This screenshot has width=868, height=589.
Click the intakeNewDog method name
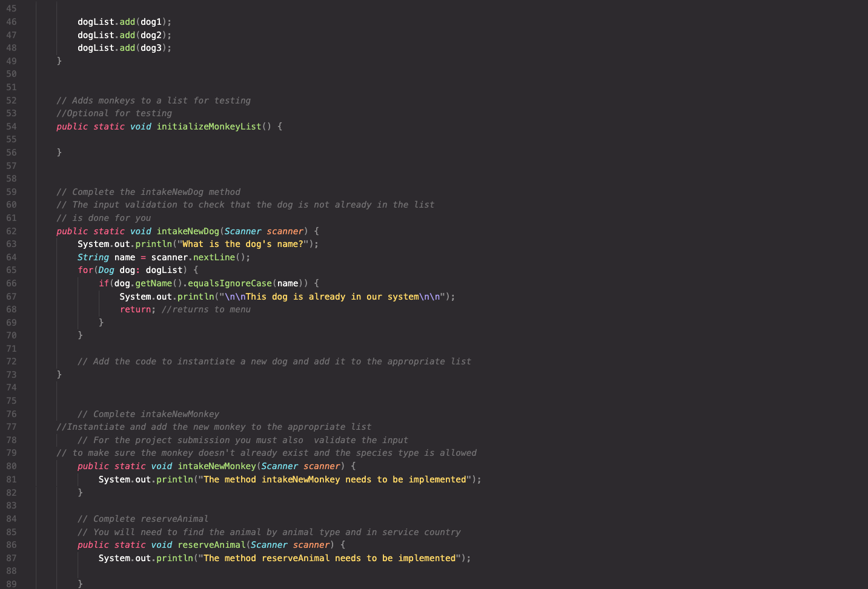point(188,231)
